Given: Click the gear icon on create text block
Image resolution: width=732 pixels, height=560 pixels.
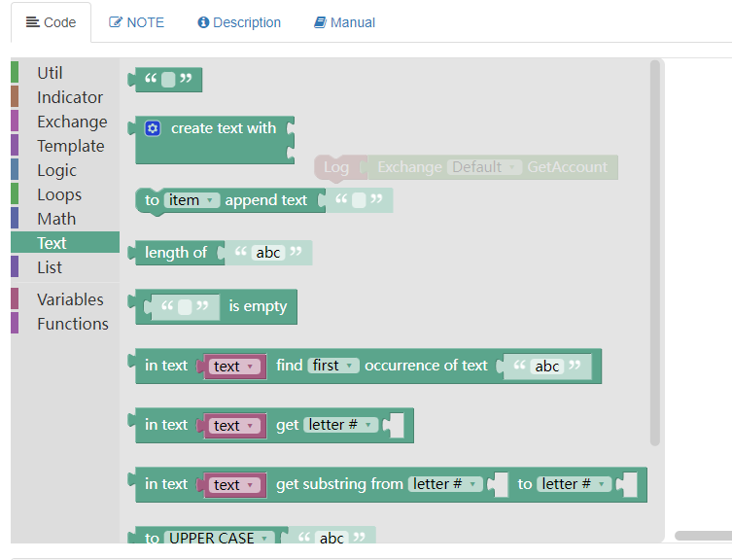Looking at the screenshot, I should pos(153,128).
